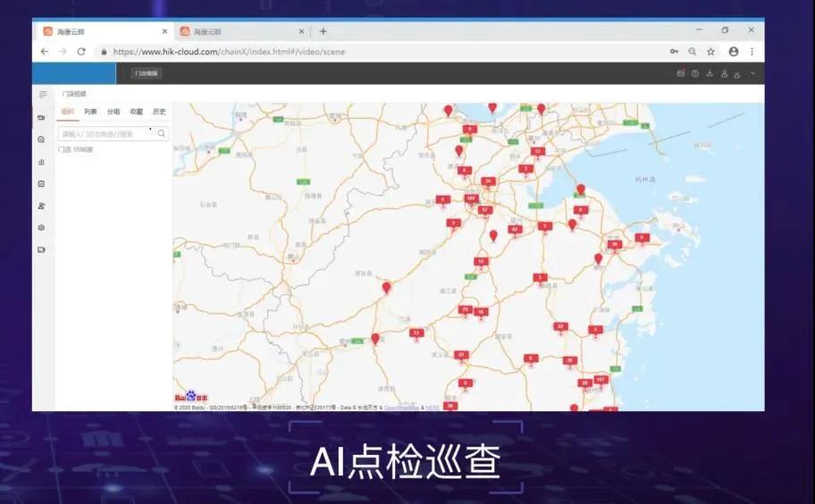Open saved passwords key icon
Viewport: 815px width, 504px height.
[674, 52]
